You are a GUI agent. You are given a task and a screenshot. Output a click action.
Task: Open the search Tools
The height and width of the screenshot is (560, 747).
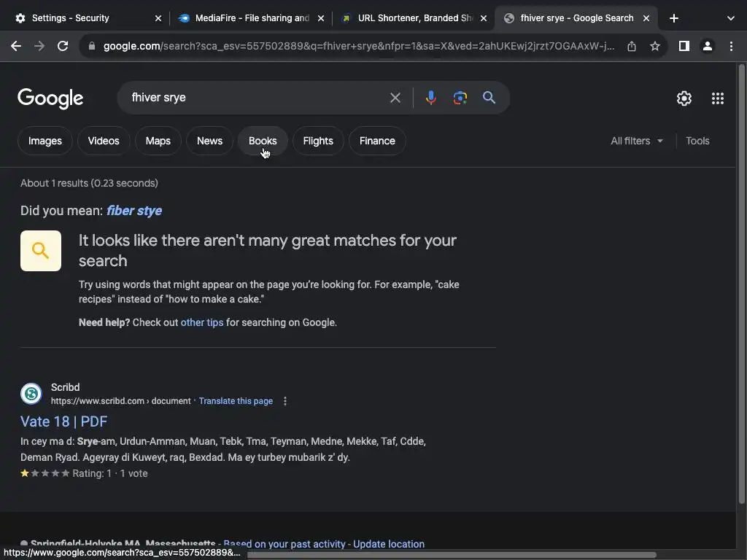tap(697, 141)
